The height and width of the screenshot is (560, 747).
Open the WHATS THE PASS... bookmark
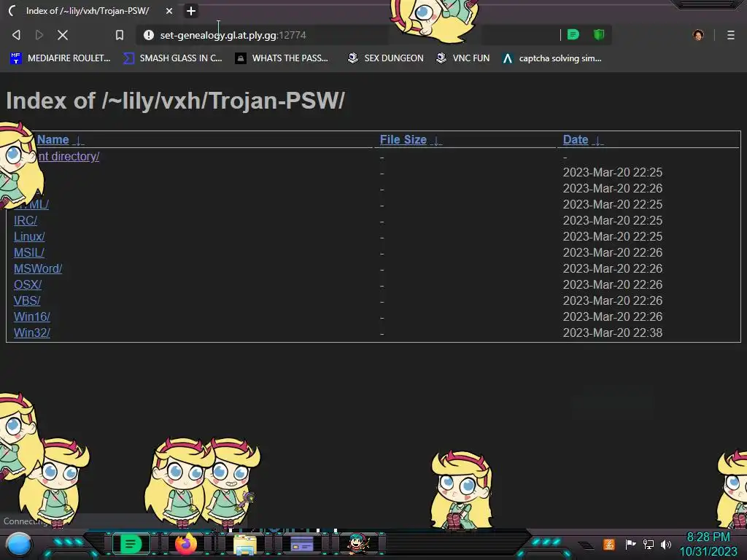282,58
